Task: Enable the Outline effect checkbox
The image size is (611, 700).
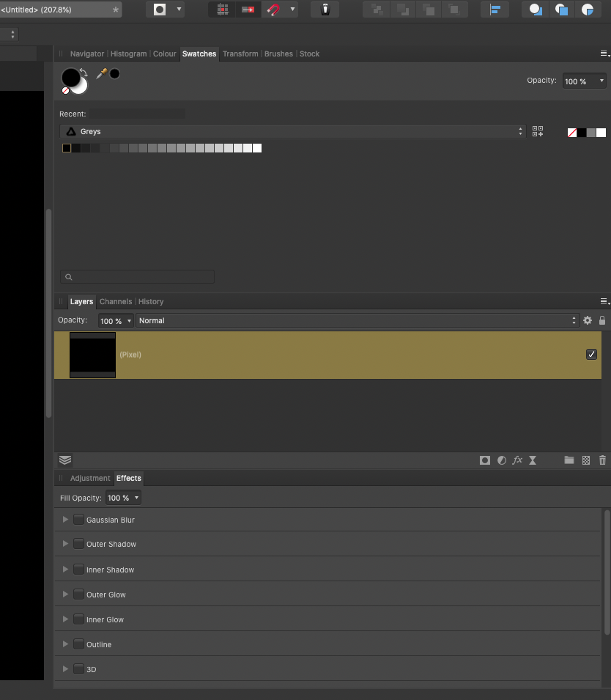Action: (x=78, y=644)
